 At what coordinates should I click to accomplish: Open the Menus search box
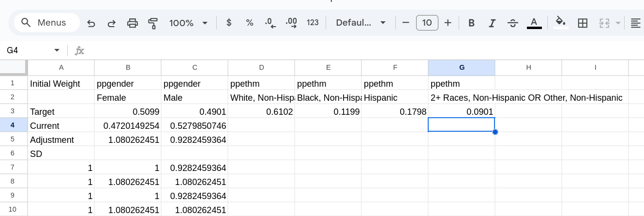(47, 23)
